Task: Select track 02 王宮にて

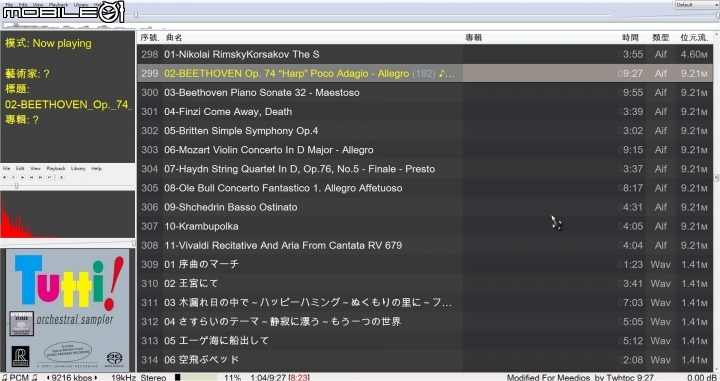Action: coord(425,284)
